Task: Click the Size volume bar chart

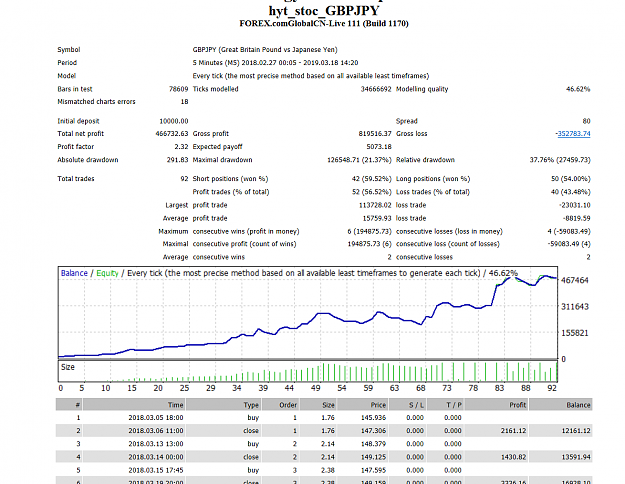Action: click(308, 372)
